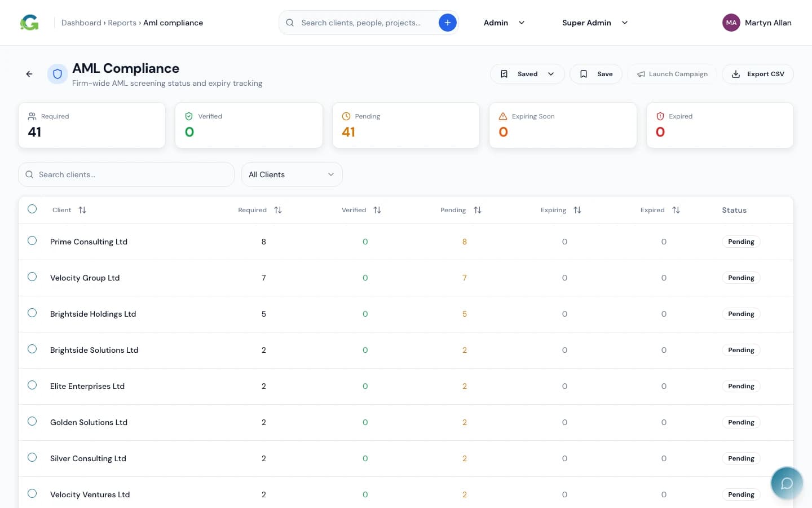Click the green G app logo
This screenshot has width=812, height=508.
tap(29, 23)
